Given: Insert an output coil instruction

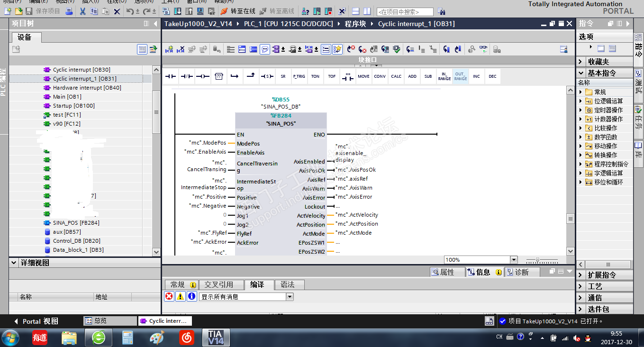Looking at the screenshot, I should point(203,76).
